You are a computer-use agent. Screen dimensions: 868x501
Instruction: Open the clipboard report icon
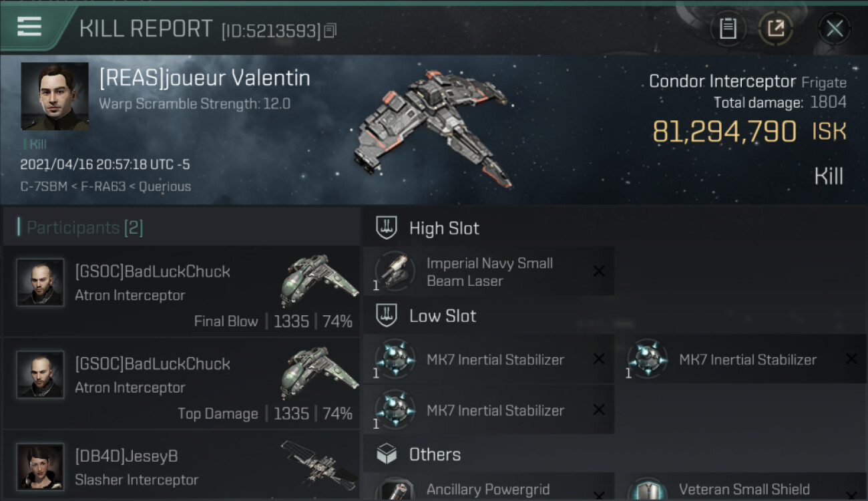point(728,29)
